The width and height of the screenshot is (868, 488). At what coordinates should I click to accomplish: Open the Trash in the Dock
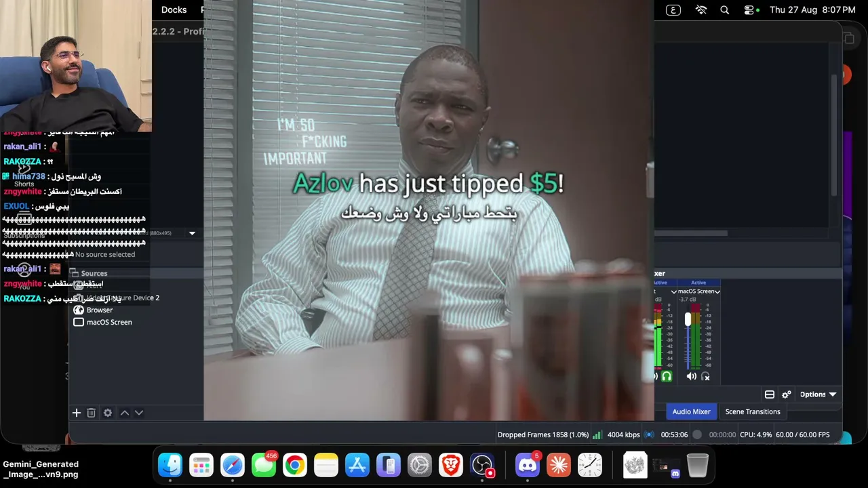[x=697, y=465]
